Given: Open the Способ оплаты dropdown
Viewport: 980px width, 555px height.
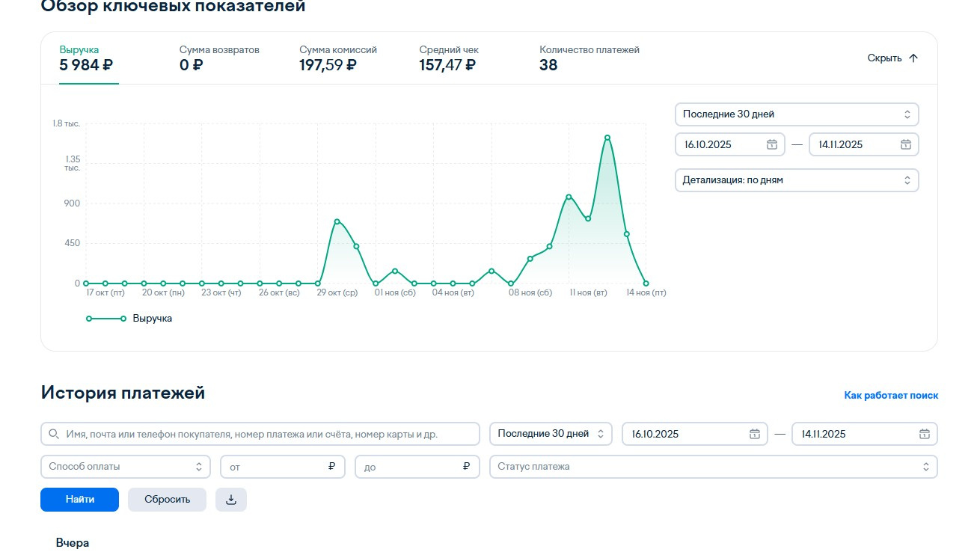Looking at the screenshot, I should click(x=126, y=466).
